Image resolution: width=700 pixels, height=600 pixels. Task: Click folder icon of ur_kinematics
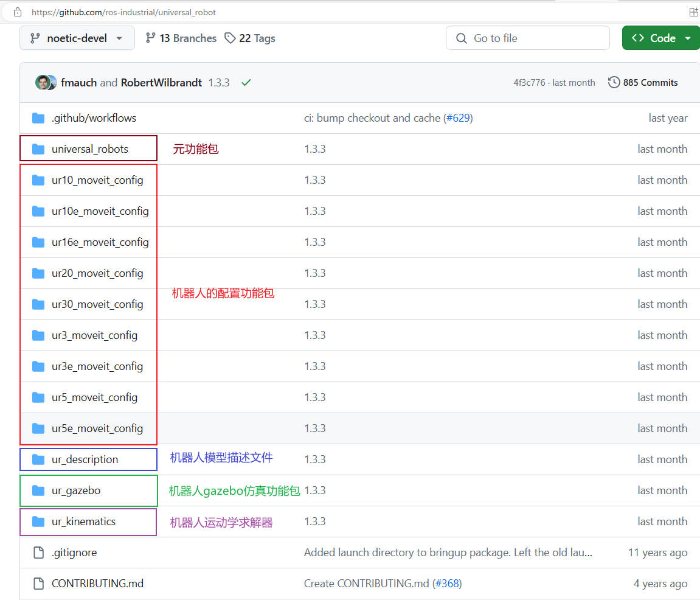click(x=38, y=522)
